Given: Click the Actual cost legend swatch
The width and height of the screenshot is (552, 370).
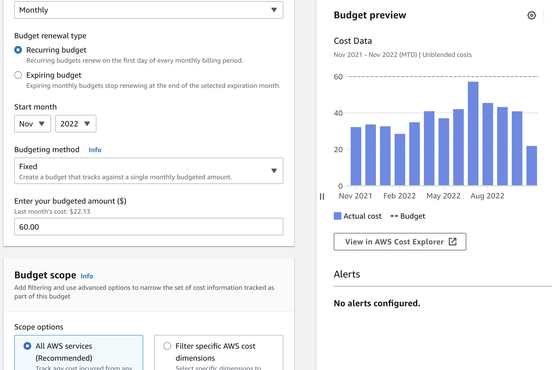Looking at the screenshot, I should coord(337,216).
